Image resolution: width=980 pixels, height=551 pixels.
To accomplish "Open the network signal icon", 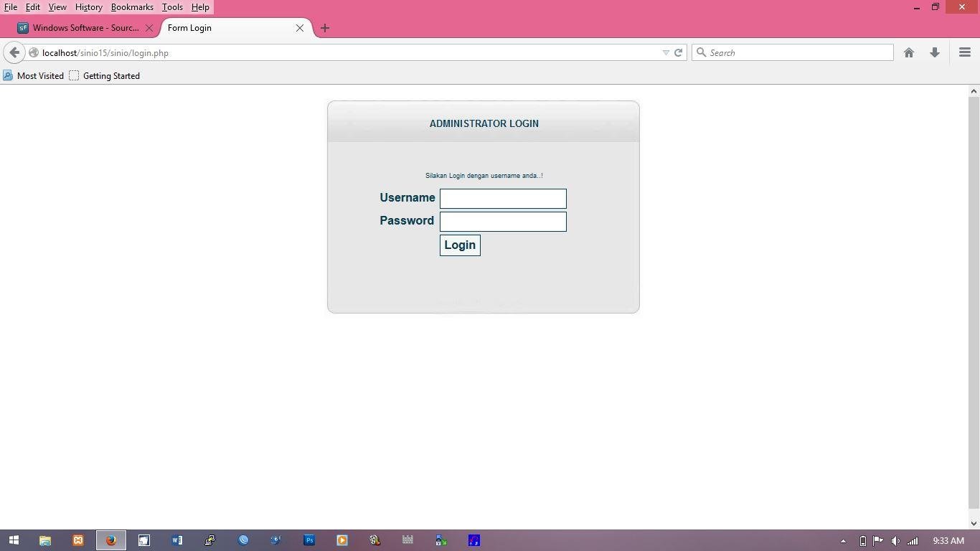I will (913, 541).
